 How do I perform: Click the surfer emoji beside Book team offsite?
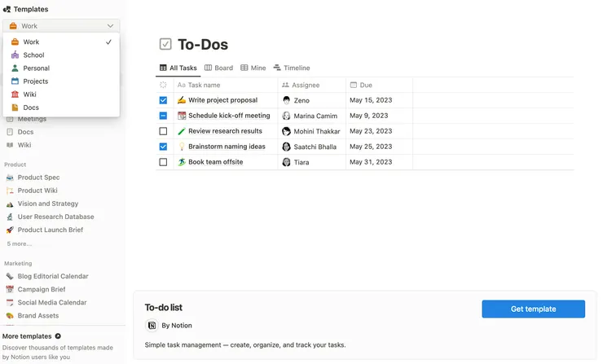[x=182, y=162]
